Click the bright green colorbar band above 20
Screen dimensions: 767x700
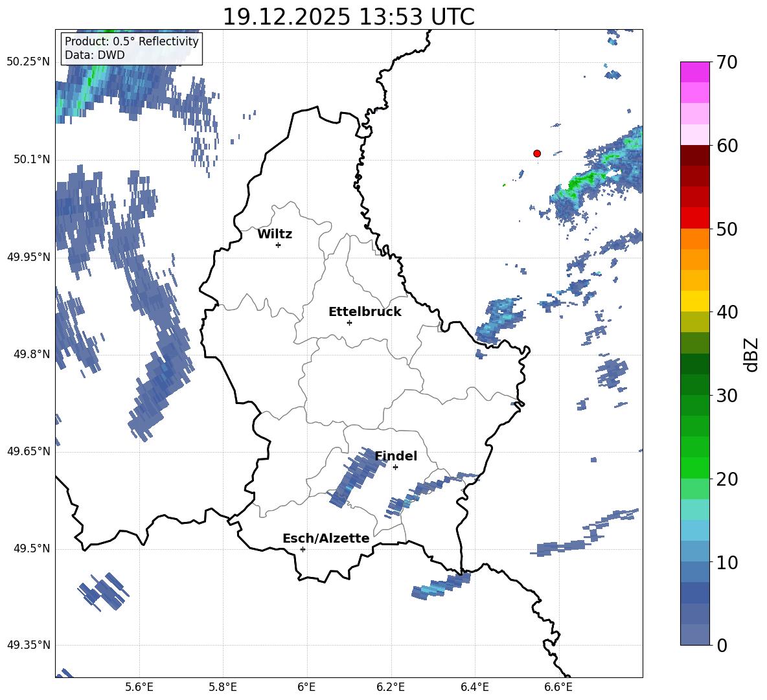click(x=694, y=468)
